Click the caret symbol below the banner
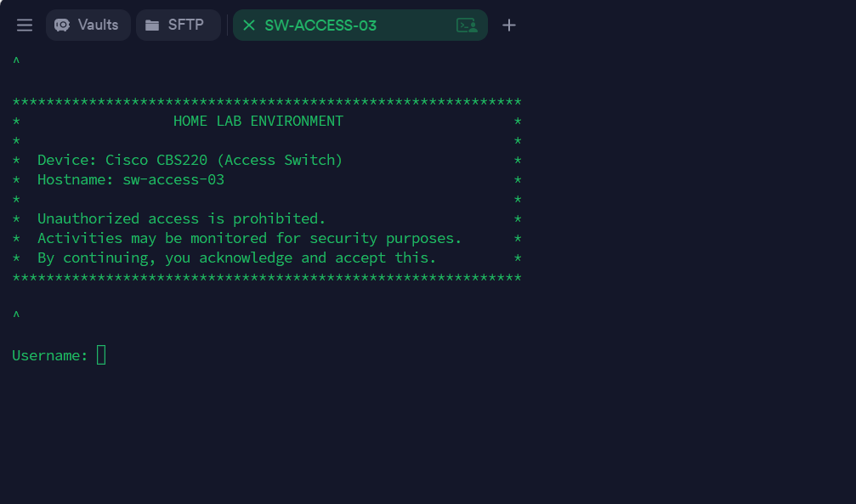Image resolution: width=856 pixels, height=504 pixels. pos(16,316)
